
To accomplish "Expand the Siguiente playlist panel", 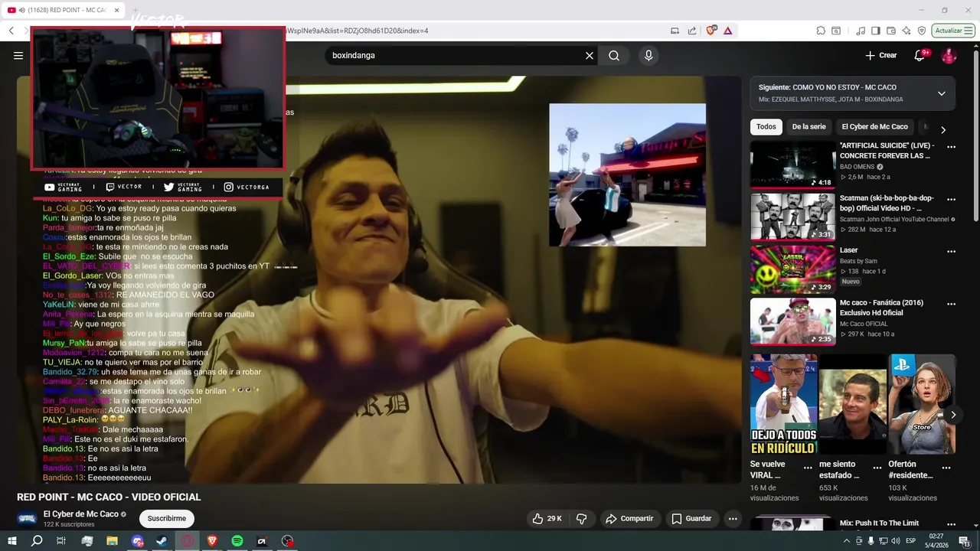I will pos(942,93).
